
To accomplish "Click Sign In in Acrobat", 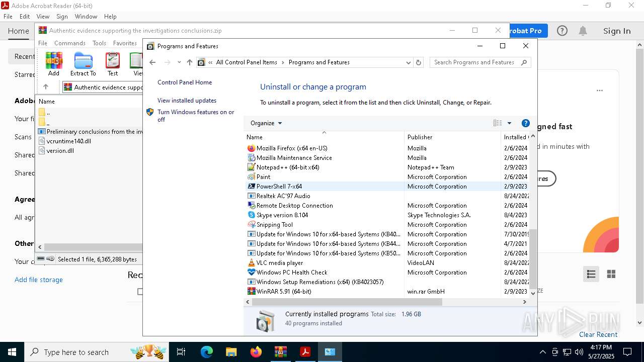I will click(x=617, y=31).
